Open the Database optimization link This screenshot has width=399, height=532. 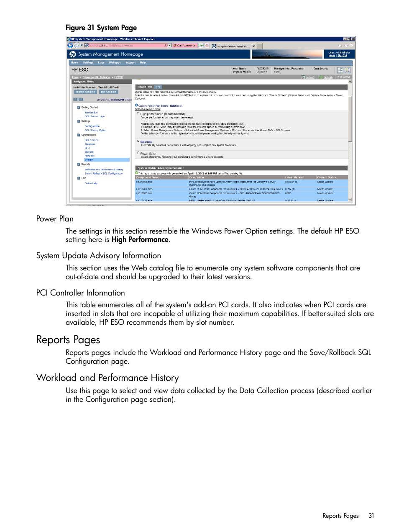click(90, 144)
